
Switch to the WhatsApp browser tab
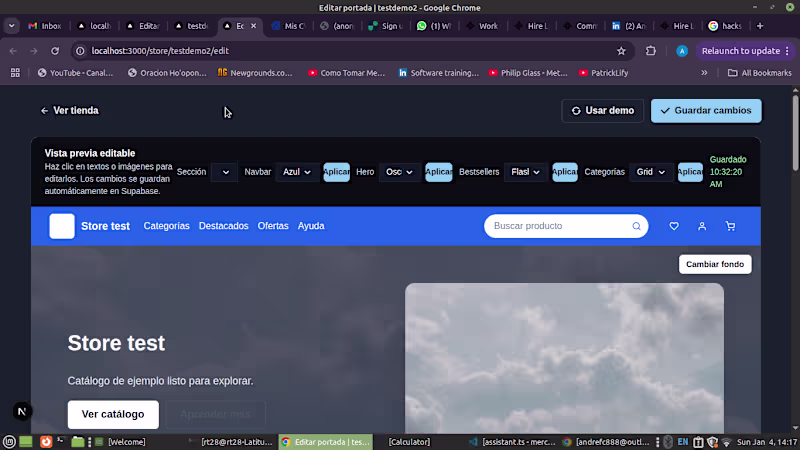coord(434,26)
